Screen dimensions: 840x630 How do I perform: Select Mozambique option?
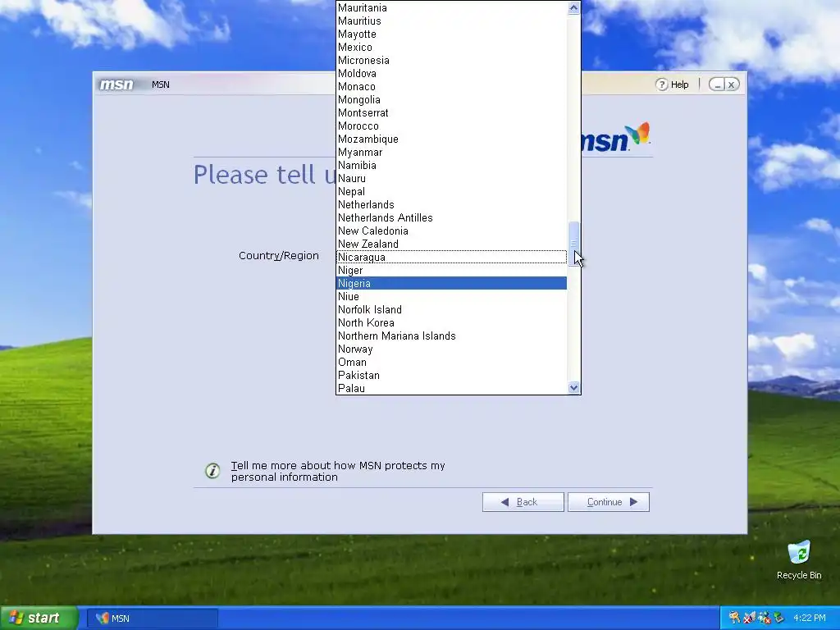pos(452,139)
